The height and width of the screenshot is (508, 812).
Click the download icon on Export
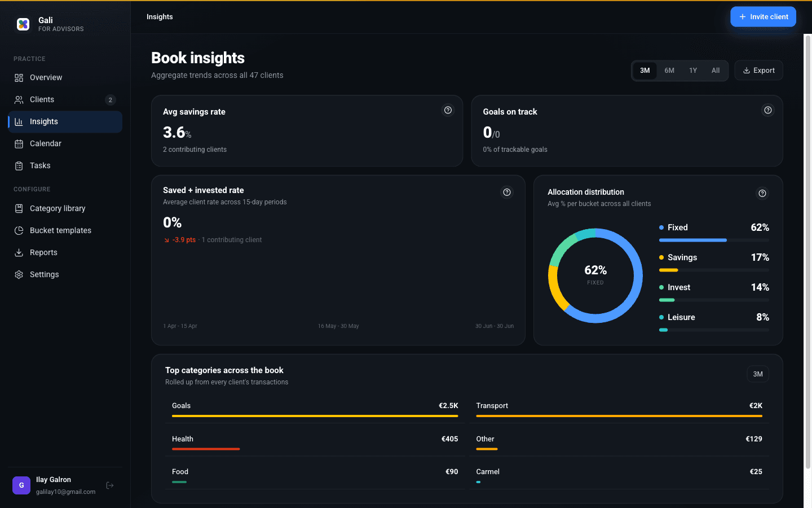tap(747, 71)
